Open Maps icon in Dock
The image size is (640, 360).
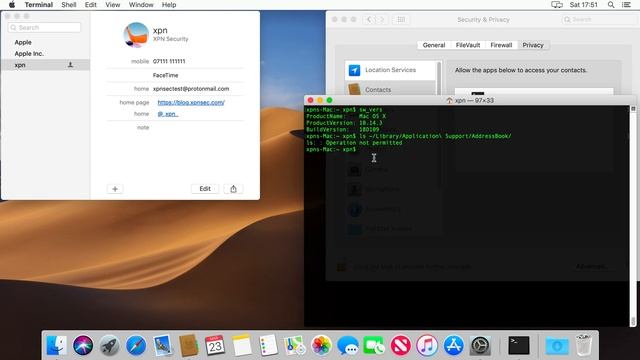(x=295, y=346)
